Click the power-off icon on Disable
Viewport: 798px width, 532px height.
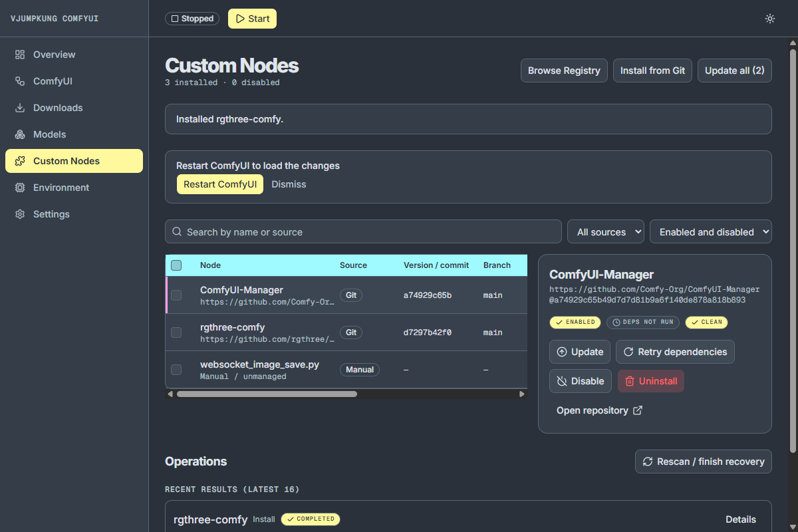click(x=562, y=381)
